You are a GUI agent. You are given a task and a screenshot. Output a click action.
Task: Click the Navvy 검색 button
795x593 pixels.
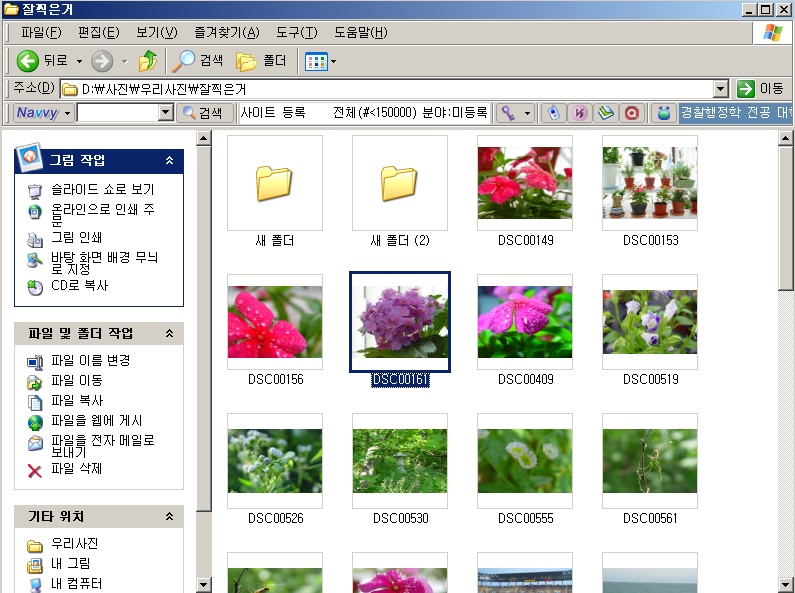tap(203, 113)
